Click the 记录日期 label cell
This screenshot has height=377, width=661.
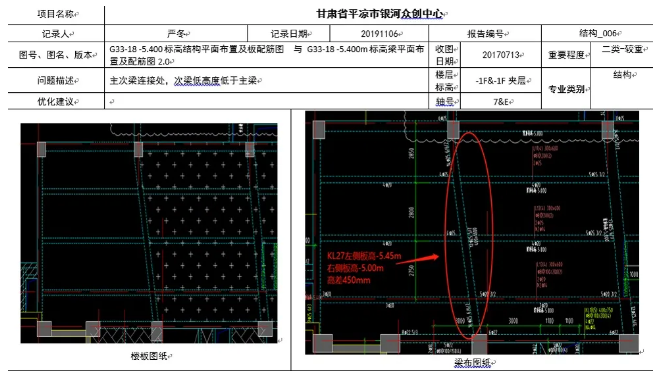[x=289, y=33]
